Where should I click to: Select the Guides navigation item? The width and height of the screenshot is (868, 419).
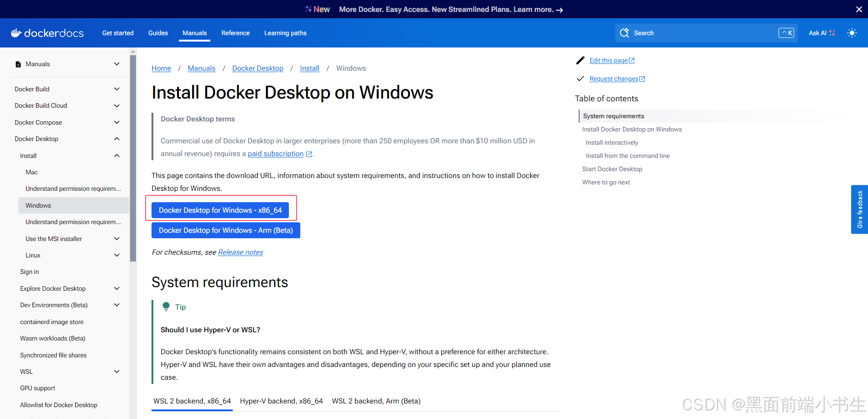coord(158,33)
